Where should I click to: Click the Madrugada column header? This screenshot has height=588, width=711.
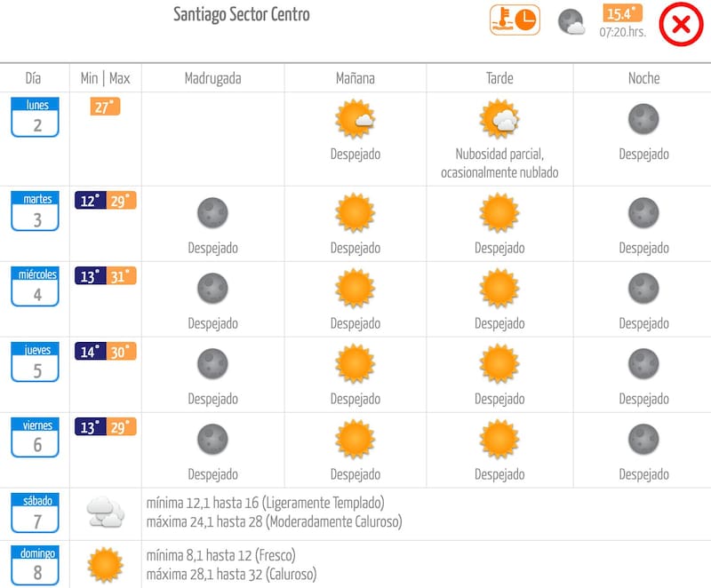(212, 78)
